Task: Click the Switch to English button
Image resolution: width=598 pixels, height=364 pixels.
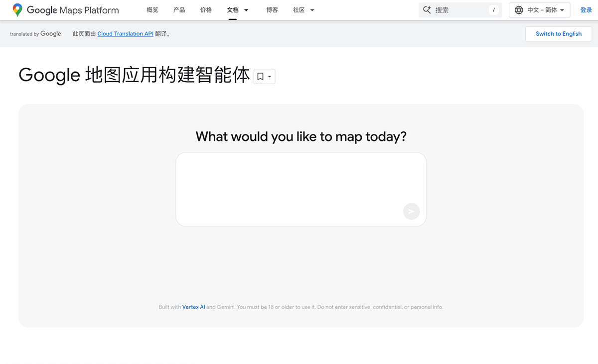Action: click(558, 33)
